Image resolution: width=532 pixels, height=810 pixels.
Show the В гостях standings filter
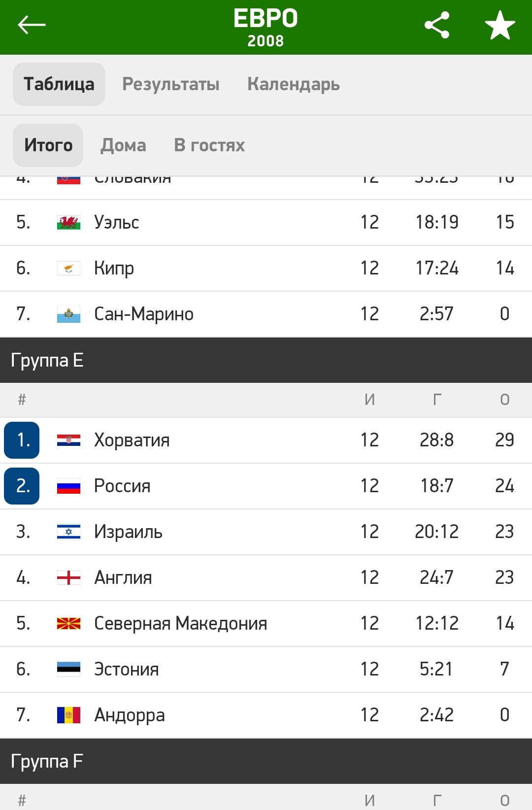pos(209,145)
